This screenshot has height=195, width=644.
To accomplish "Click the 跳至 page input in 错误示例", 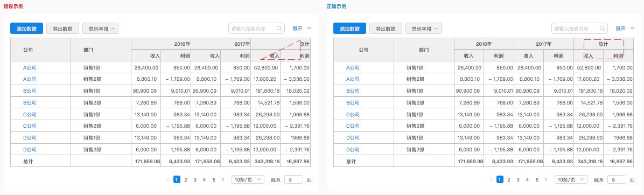I will point(293,179).
